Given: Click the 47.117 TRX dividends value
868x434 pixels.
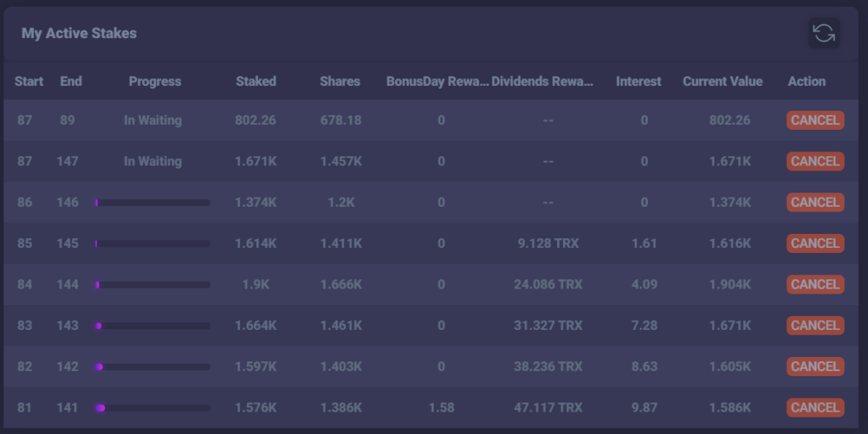Looking at the screenshot, I should pyautogui.click(x=548, y=408).
